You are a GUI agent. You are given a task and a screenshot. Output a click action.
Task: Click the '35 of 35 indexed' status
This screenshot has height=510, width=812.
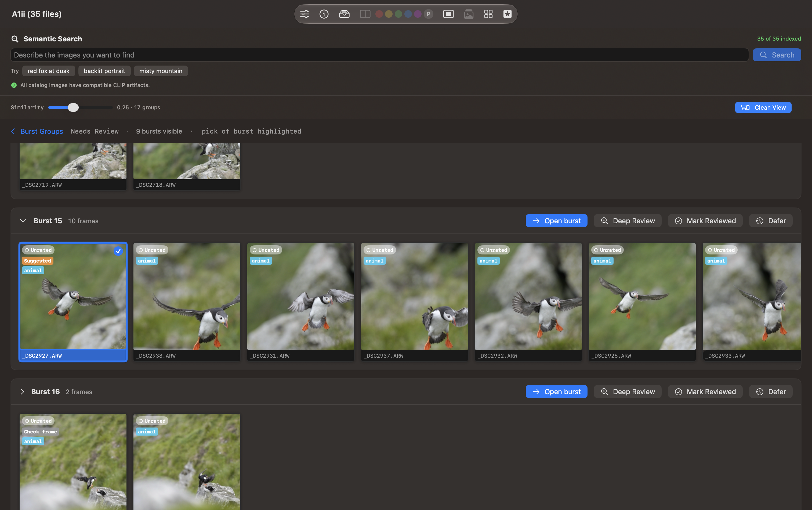coord(779,39)
